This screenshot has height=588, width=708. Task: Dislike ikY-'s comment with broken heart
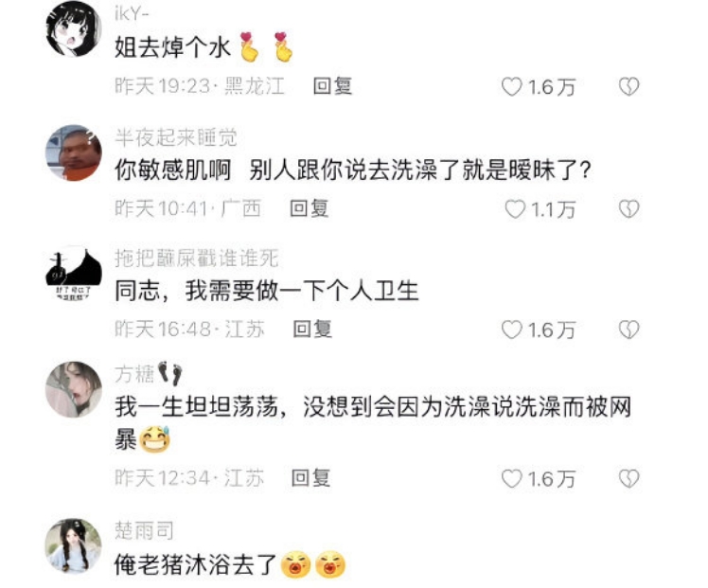click(628, 86)
